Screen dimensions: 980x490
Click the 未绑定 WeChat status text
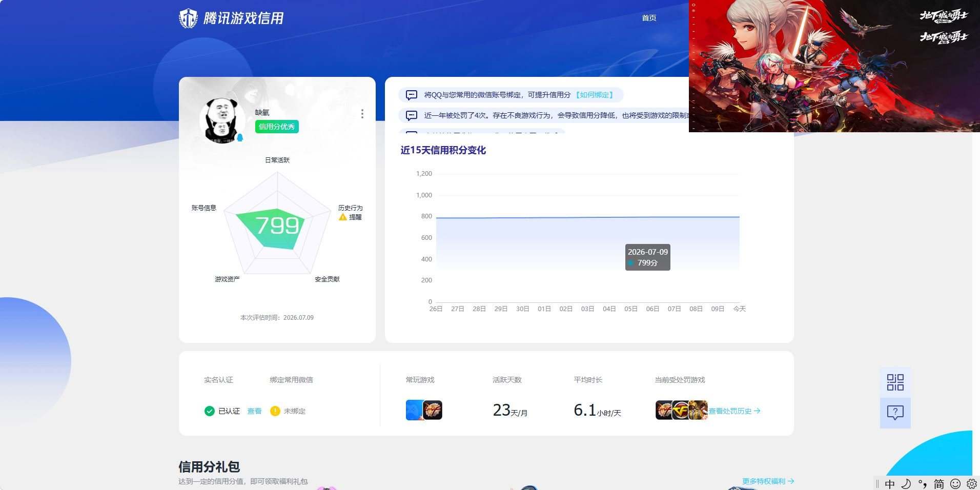[295, 411]
